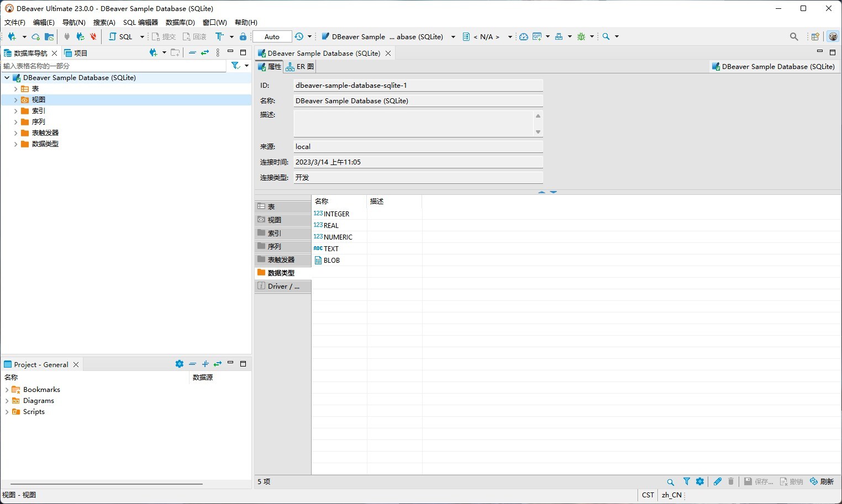The height and width of the screenshot is (504, 842).
Task: Click the navigator collapse all icon
Action: (x=192, y=52)
